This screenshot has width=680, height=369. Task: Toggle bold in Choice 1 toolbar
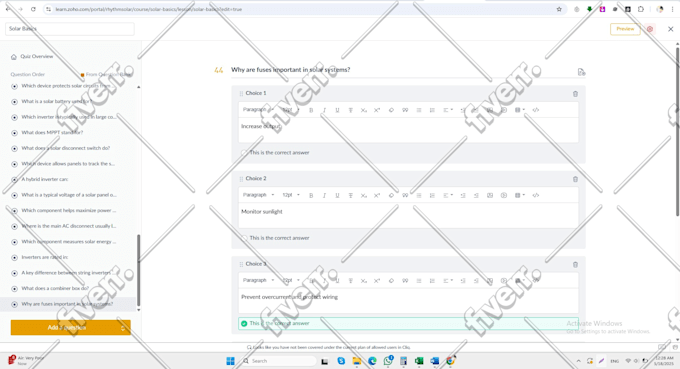coord(311,110)
